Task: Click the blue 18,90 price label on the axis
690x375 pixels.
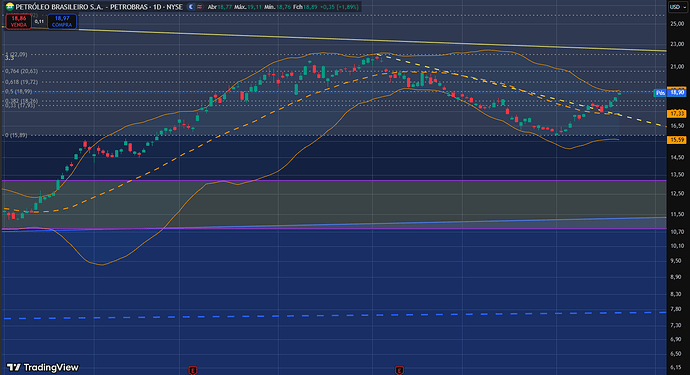Action: pyautogui.click(x=677, y=92)
